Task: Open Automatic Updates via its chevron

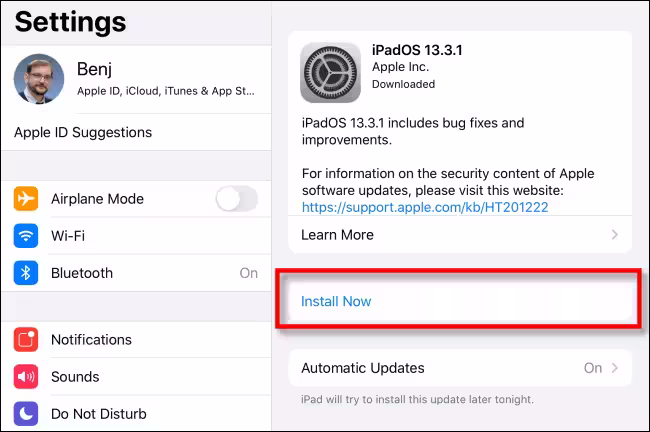Action: pos(615,368)
